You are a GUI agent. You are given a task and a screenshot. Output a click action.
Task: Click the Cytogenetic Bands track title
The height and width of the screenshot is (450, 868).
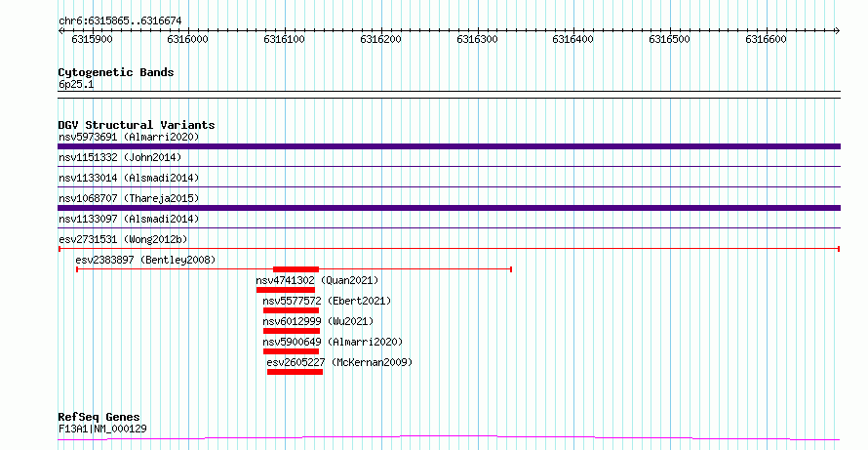(116, 72)
